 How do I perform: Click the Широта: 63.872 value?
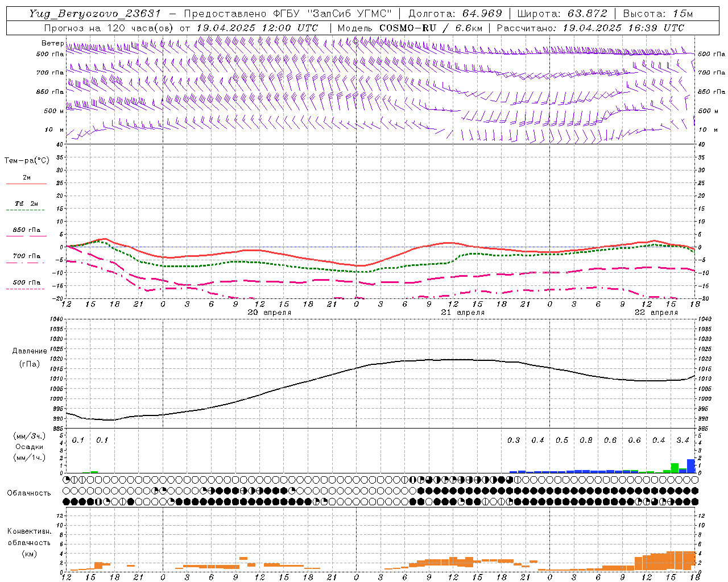562,14
